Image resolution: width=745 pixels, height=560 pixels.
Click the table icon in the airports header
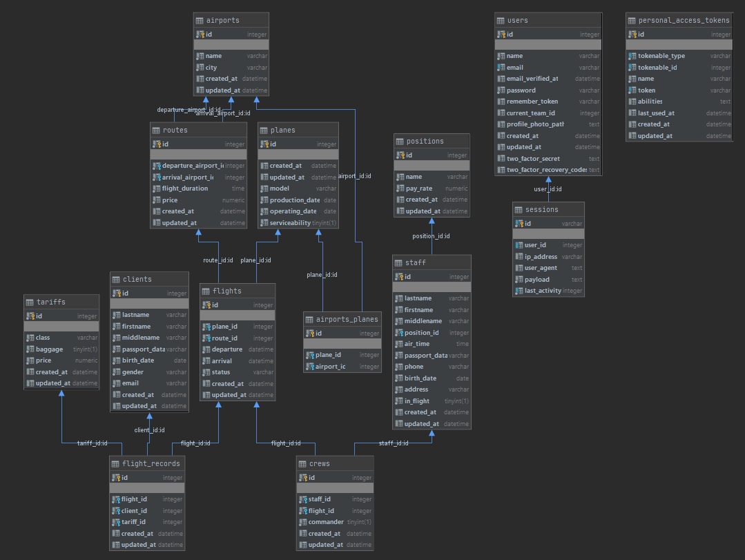tap(200, 21)
